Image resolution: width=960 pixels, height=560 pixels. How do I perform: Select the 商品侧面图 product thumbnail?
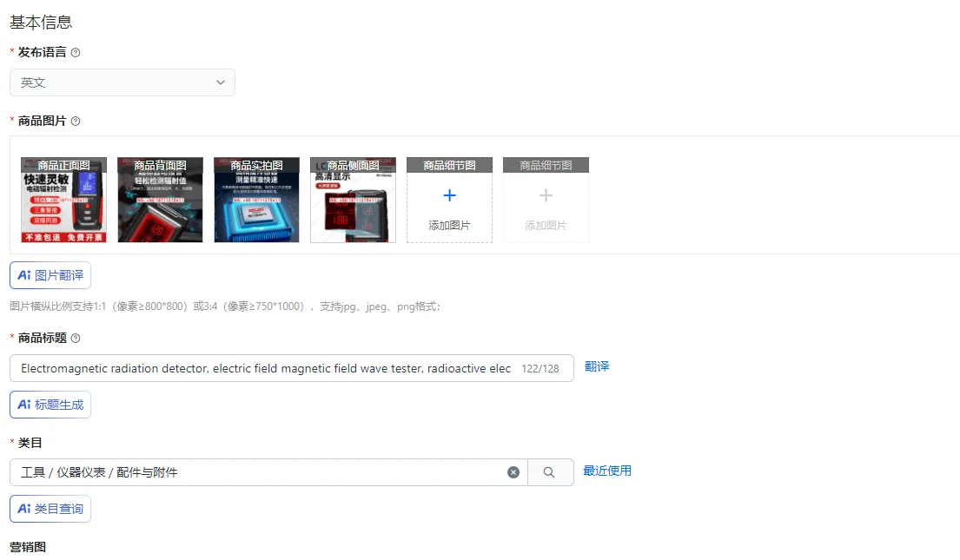[353, 201]
